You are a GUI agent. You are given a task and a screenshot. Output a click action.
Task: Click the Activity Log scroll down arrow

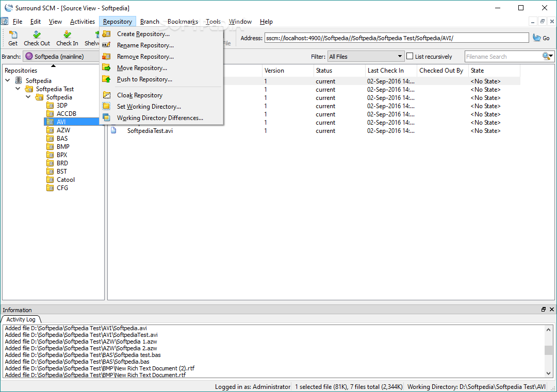548,373
